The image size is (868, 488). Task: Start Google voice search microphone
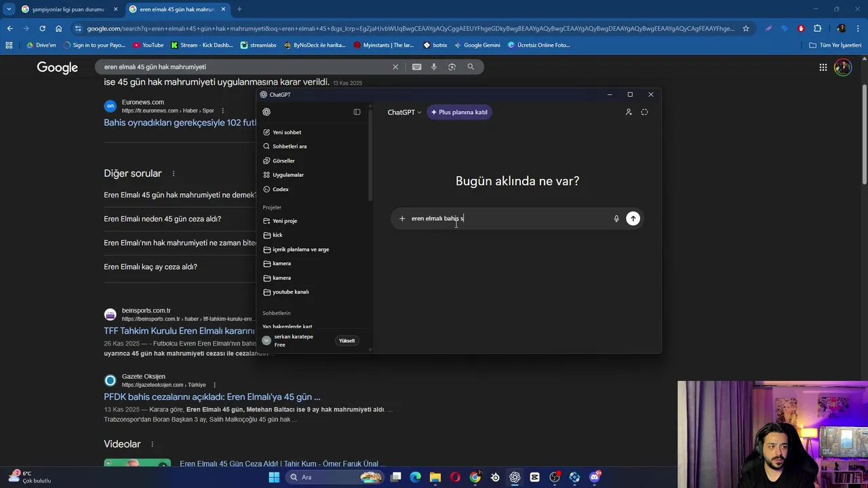click(434, 67)
